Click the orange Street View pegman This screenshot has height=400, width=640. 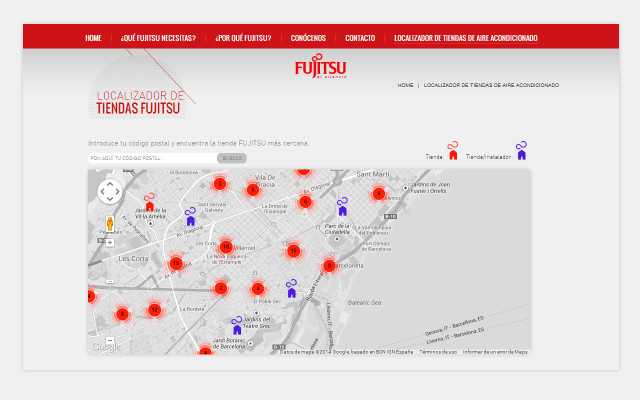pos(110,223)
